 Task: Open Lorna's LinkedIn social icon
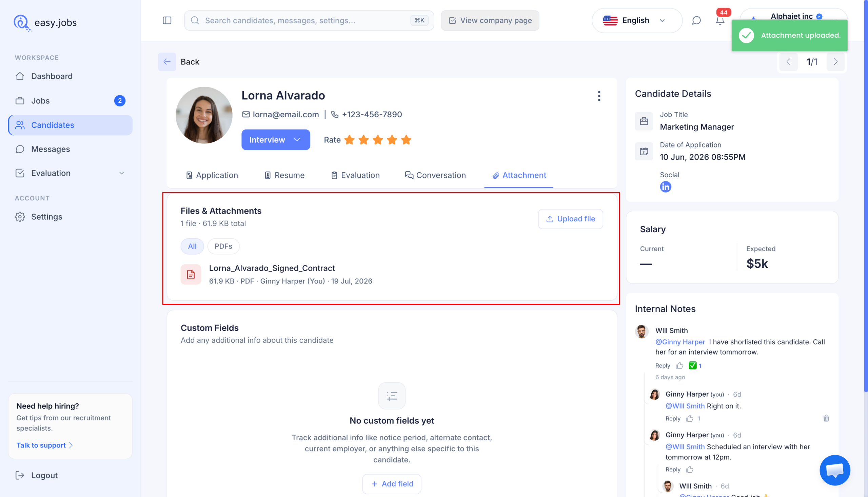point(665,187)
